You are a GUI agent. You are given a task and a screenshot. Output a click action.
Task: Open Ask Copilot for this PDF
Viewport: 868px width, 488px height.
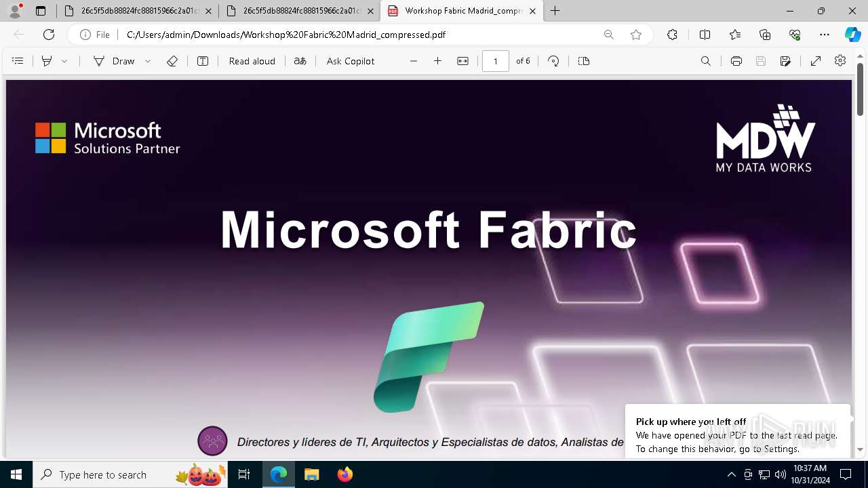[351, 61]
